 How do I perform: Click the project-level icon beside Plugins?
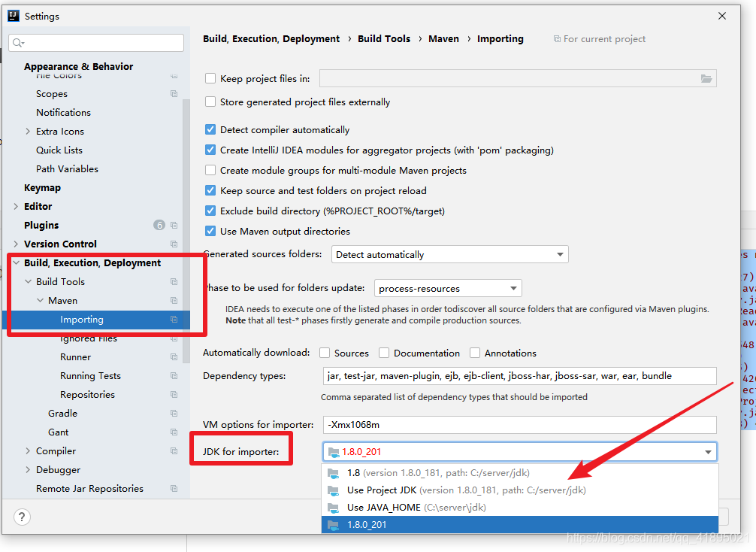(174, 226)
